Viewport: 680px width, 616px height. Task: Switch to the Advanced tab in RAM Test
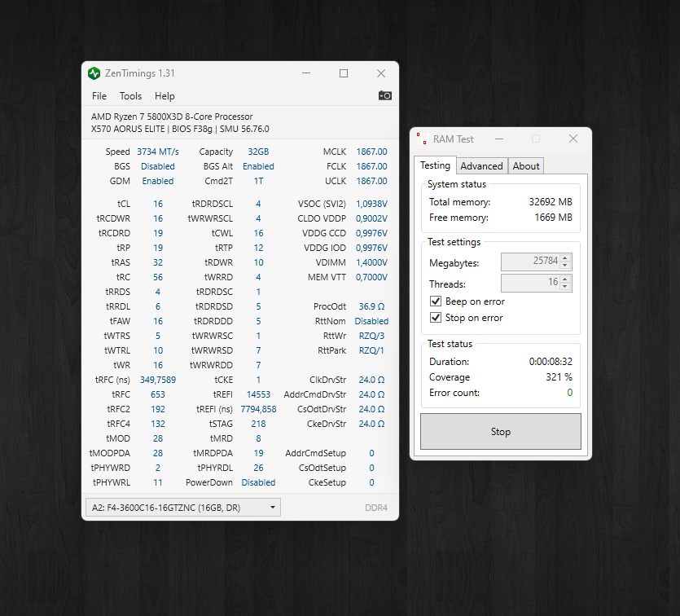point(481,166)
